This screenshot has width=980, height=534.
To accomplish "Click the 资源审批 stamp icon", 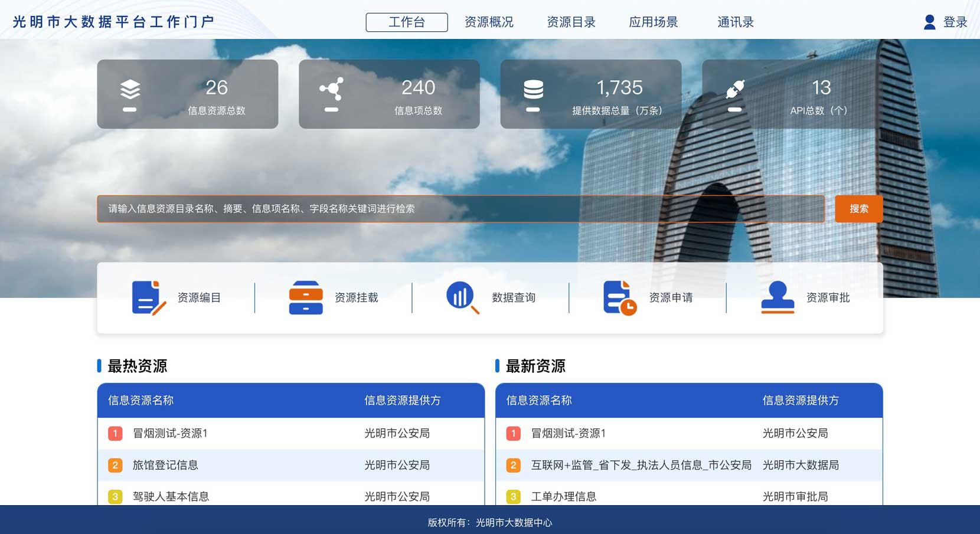I will pos(778,297).
